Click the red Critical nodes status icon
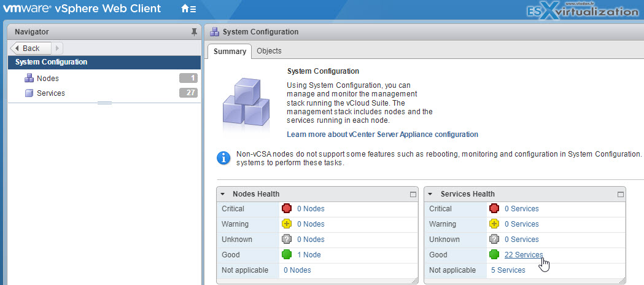Viewport: 644px width, 285px height. [x=287, y=209]
